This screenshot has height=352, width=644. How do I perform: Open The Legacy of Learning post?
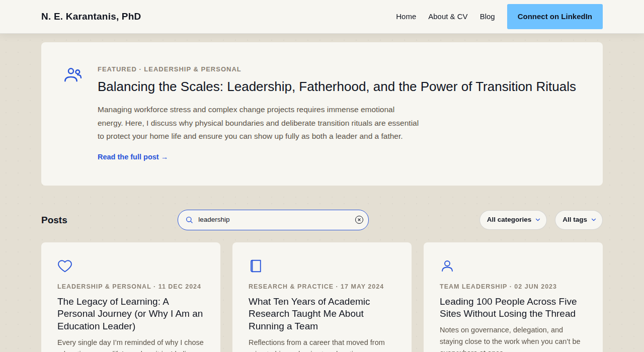tap(130, 314)
